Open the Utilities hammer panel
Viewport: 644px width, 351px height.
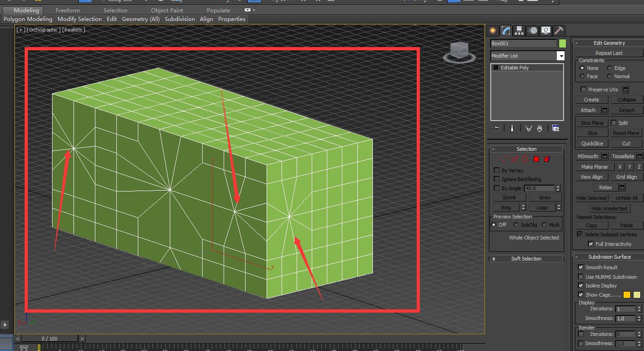click(559, 31)
